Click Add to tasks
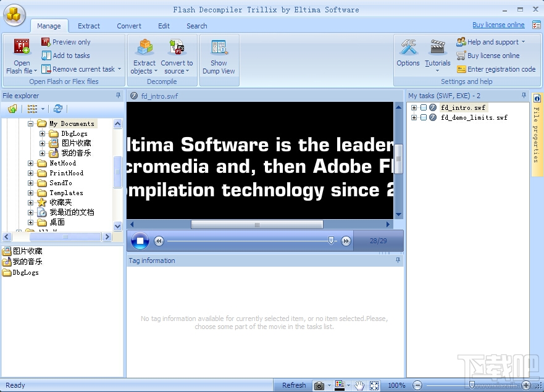Screen dimensions: 544x392 (x=65, y=56)
